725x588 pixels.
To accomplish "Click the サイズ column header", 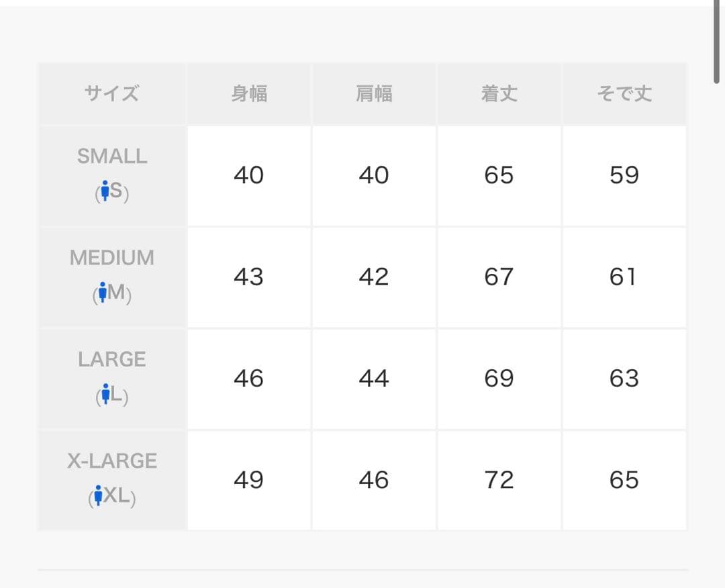I will 112,93.
